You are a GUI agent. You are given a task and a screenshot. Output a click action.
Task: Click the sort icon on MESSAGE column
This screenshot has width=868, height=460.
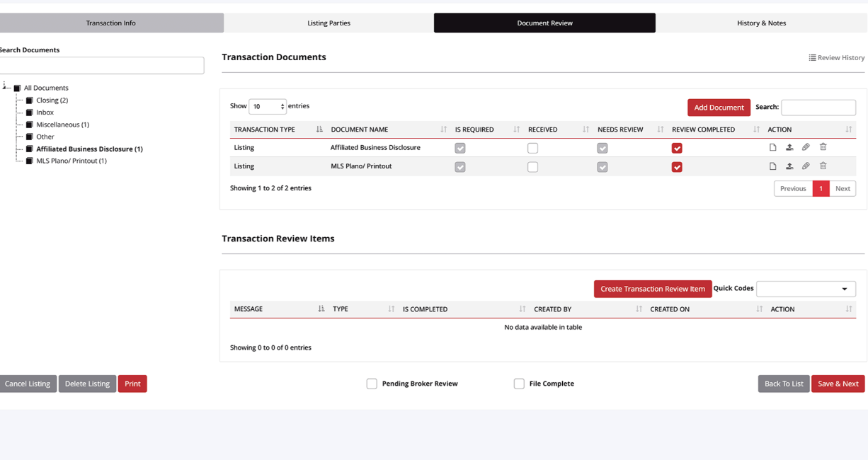tap(322, 309)
